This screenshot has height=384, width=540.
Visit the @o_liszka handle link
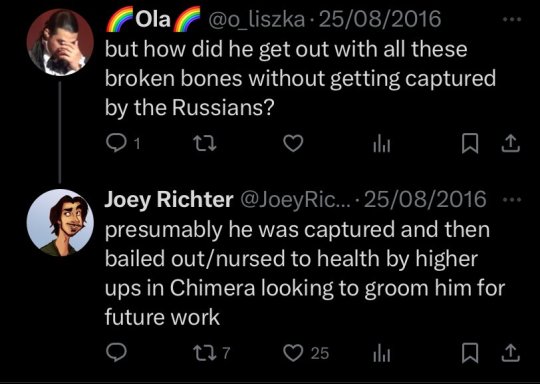256,19
